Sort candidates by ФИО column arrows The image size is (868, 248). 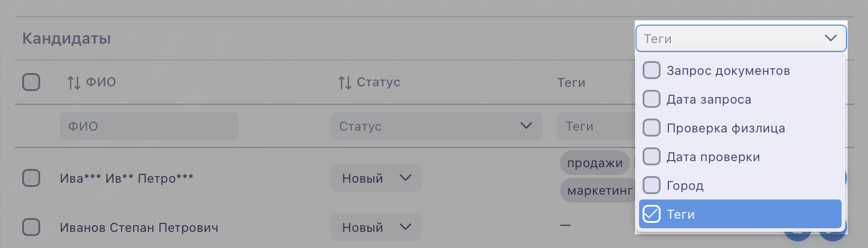click(74, 82)
